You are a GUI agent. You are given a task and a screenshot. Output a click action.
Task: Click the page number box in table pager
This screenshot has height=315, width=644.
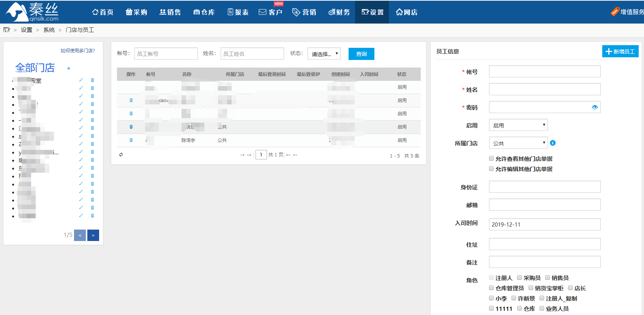tap(261, 154)
